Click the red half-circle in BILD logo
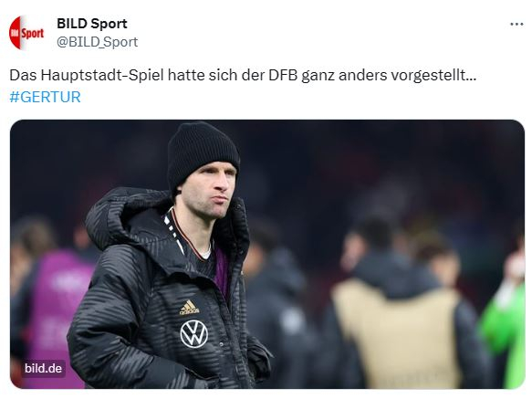 point(15,33)
